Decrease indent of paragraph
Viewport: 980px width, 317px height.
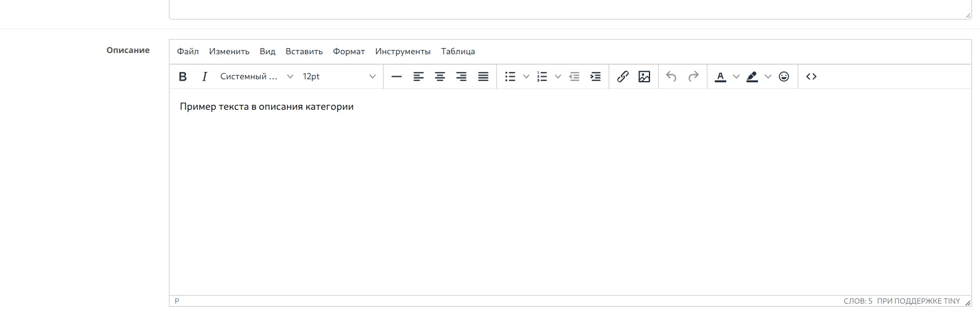click(574, 76)
